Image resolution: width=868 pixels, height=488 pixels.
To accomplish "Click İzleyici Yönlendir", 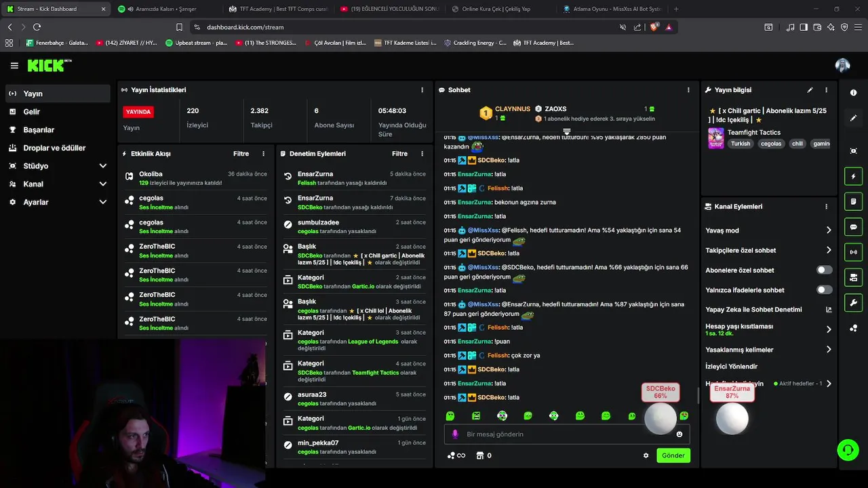I will (x=731, y=367).
